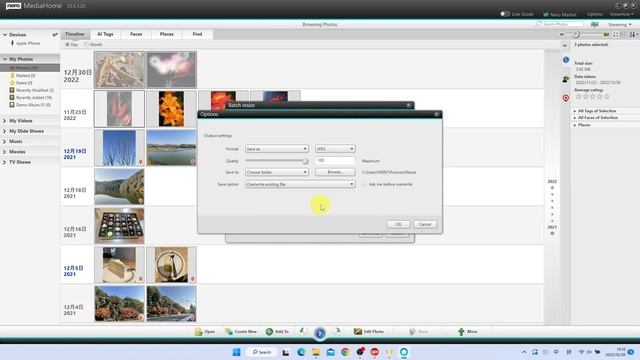The height and width of the screenshot is (360, 640).
Task: Expand the My Videos section
Action: pyautogui.click(x=4, y=121)
